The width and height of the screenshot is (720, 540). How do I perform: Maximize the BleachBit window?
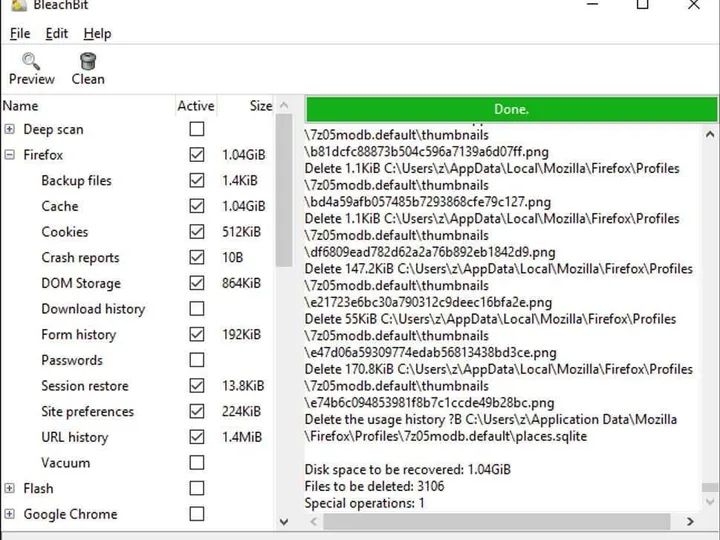click(x=643, y=4)
